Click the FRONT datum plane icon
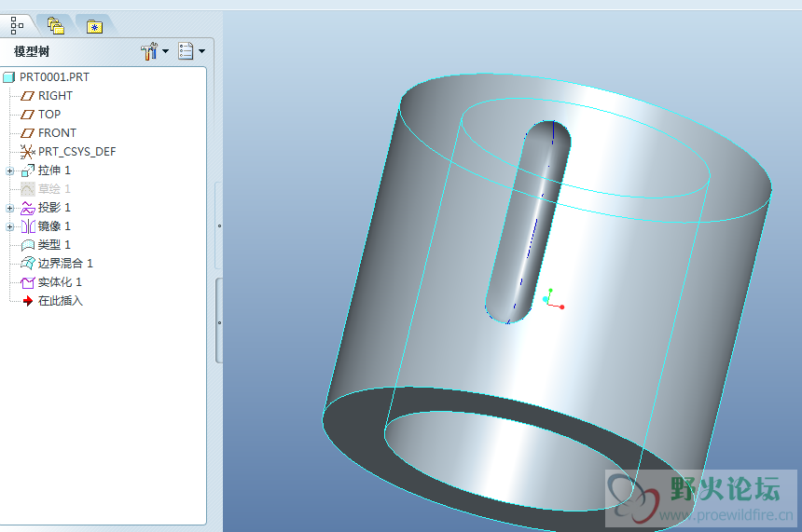Viewport: 802px width, 532px height. point(28,133)
